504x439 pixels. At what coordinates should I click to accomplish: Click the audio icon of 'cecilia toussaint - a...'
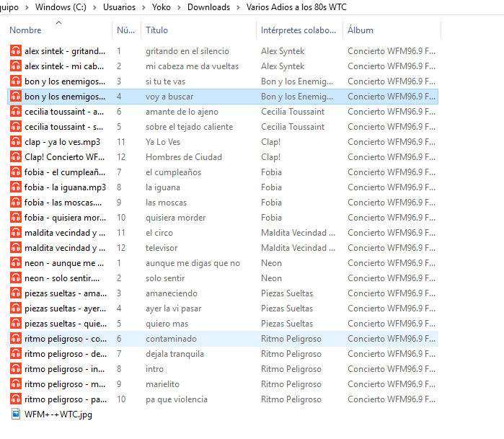(16, 112)
